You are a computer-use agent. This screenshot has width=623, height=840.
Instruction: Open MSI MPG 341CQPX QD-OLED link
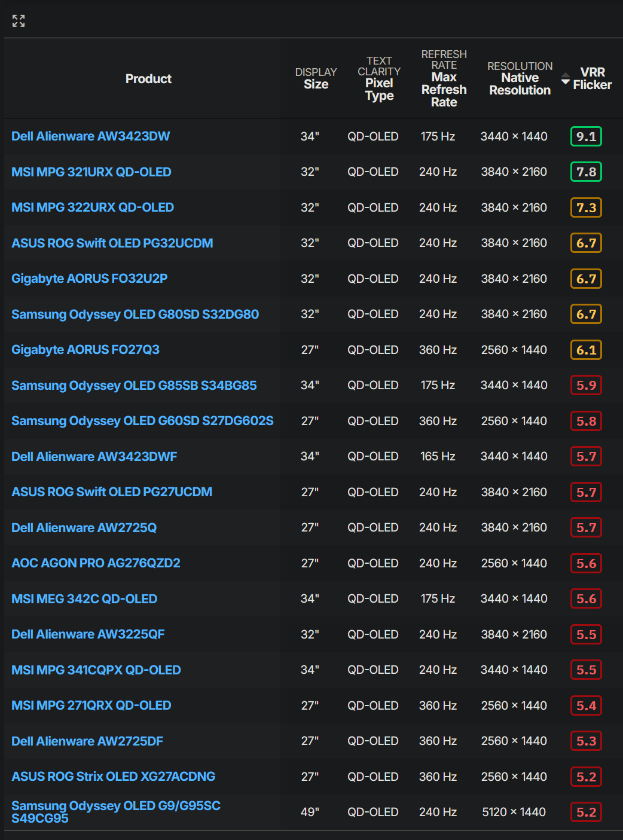(x=96, y=670)
